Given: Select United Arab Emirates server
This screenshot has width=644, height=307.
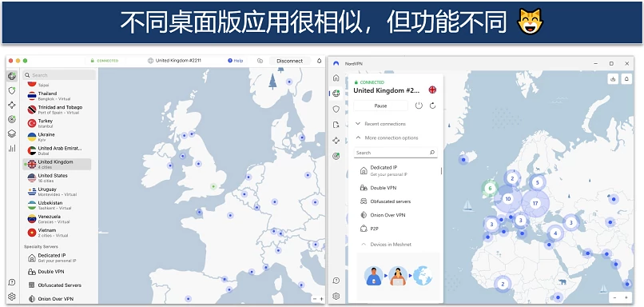Looking at the screenshot, I should click(57, 150).
